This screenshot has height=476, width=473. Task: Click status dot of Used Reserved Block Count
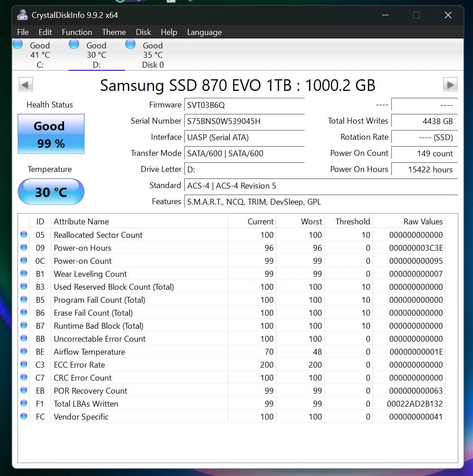point(24,286)
